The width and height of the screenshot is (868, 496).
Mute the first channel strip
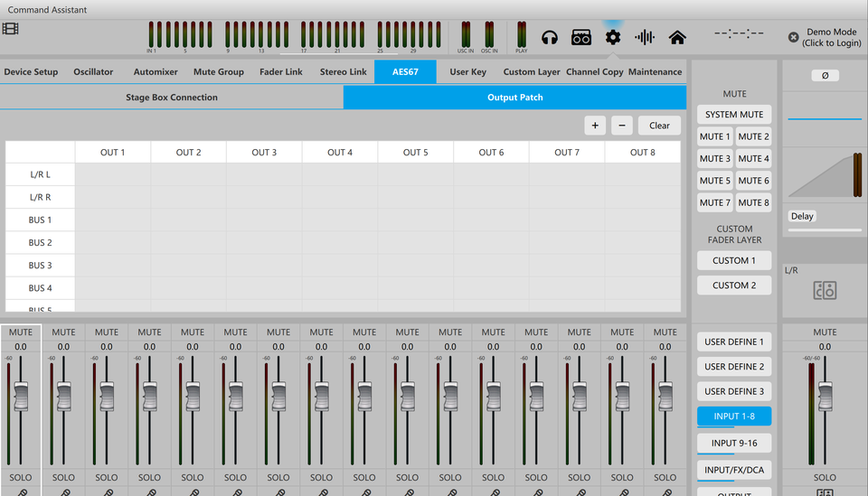21,332
